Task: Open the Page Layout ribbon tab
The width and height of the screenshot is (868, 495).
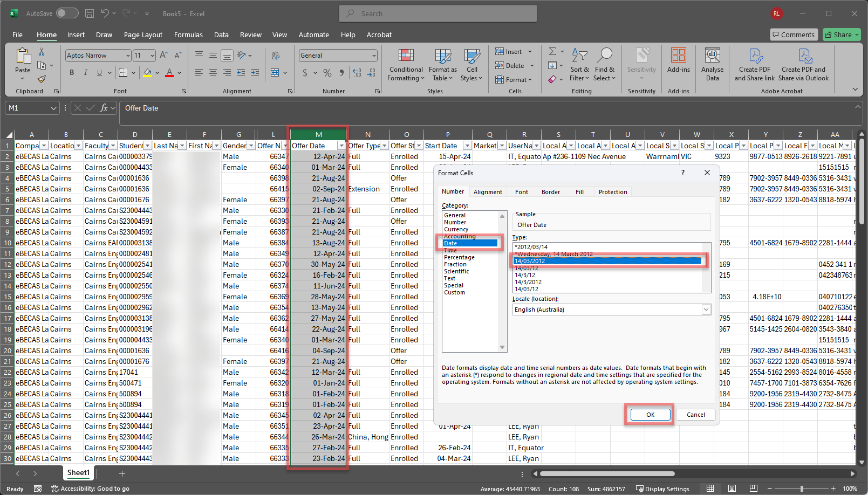Action: [143, 35]
